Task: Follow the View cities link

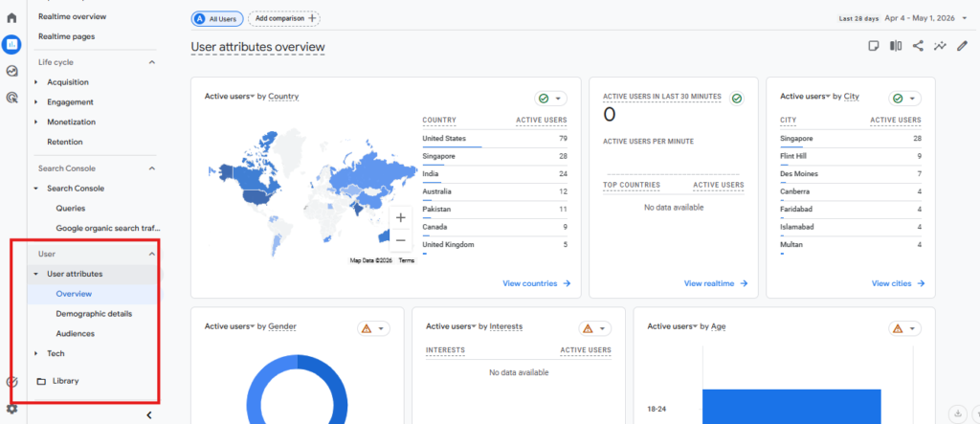Action: pos(898,283)
